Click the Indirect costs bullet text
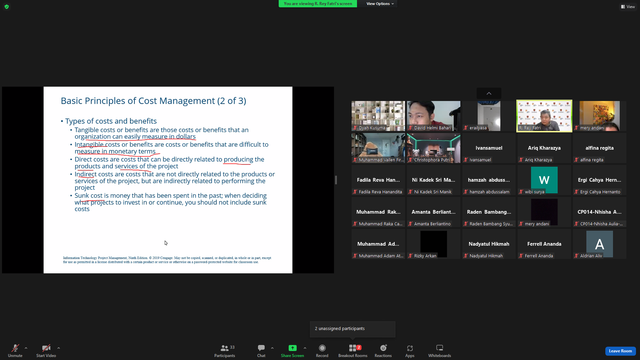Screen dimensions: 640x360 [175, 181]
